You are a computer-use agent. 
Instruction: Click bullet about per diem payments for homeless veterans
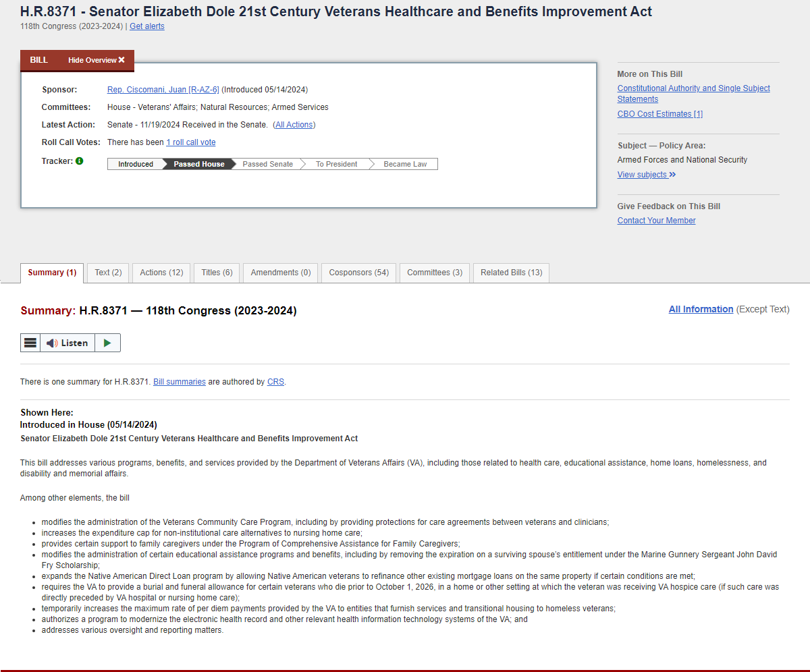[329, 609]
